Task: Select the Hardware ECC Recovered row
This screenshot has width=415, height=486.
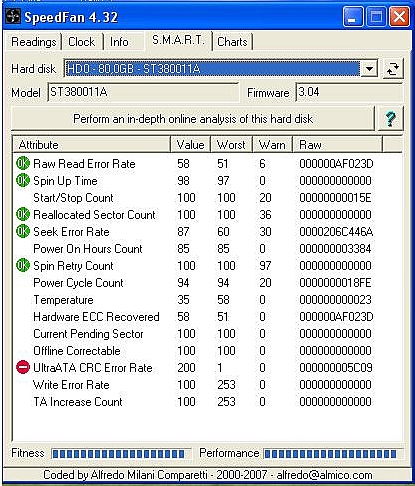Action: tap(207, 317)
